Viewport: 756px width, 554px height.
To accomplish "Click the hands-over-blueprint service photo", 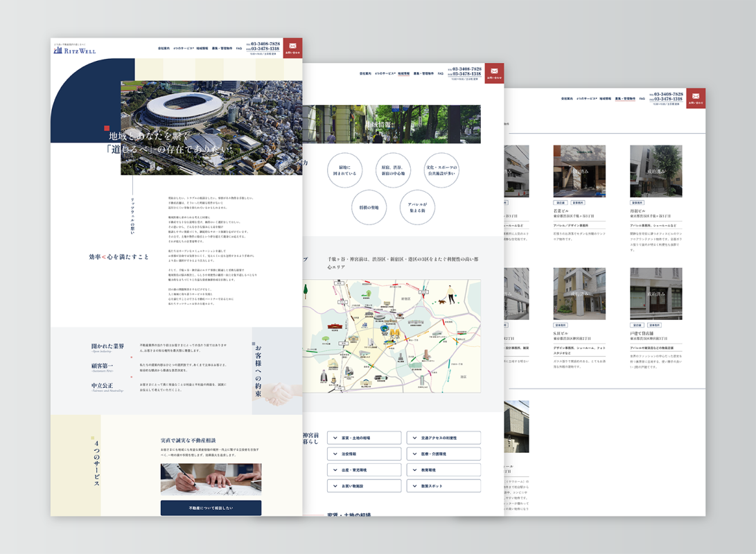I will click(211, 479).
